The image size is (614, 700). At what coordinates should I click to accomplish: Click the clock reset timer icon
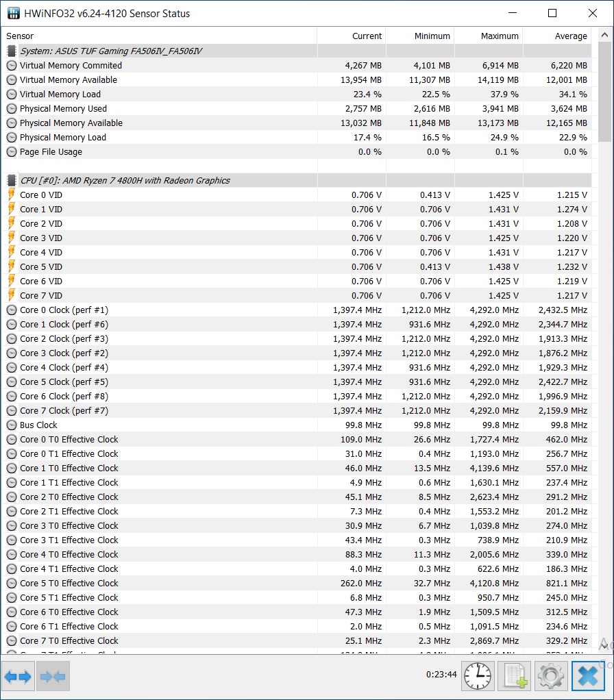(478, 676)
